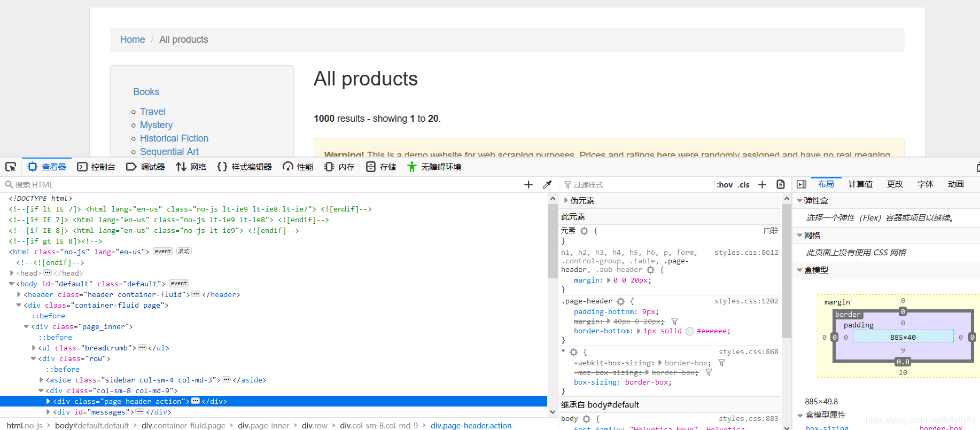Open styles.css:8612 source link
Viewport: 980px width, 430px height.
coord(746,253)
